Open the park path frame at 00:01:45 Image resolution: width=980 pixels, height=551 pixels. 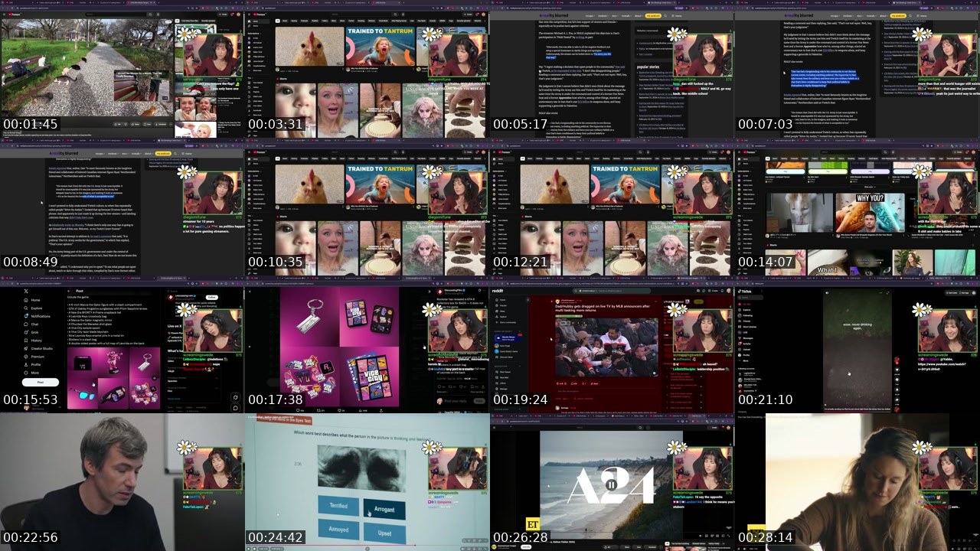[x=122, y=69]
